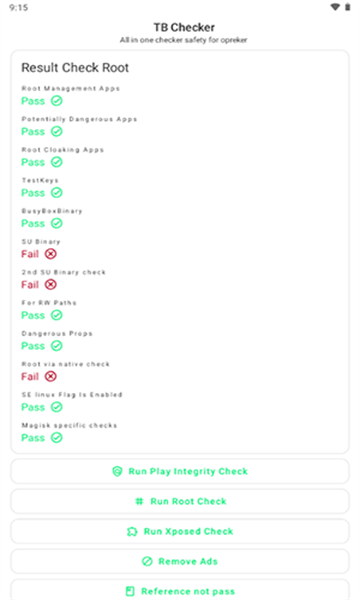This screenshot has height=600, width=360.
Task: Start the Run Root Check button
Action: 180,501
